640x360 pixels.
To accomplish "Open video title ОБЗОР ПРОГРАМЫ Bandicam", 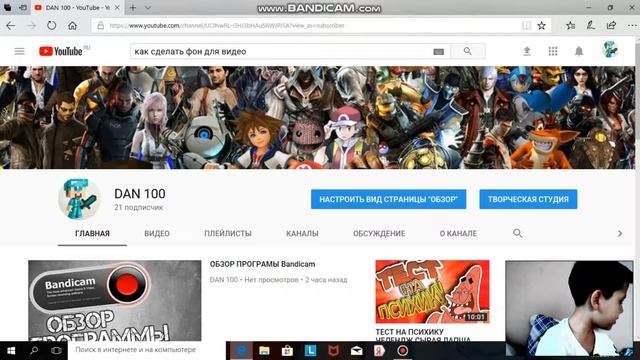I will pos(262,264).
